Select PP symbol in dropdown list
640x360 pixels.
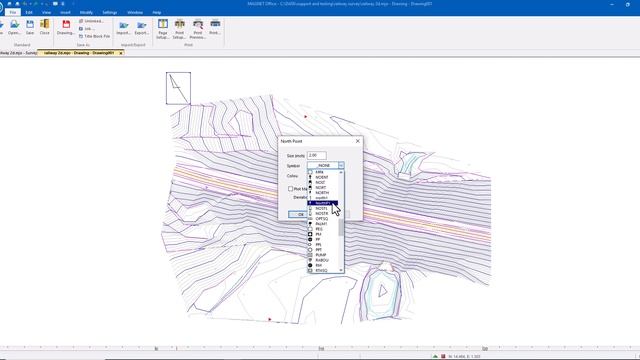tap(323, 240)
